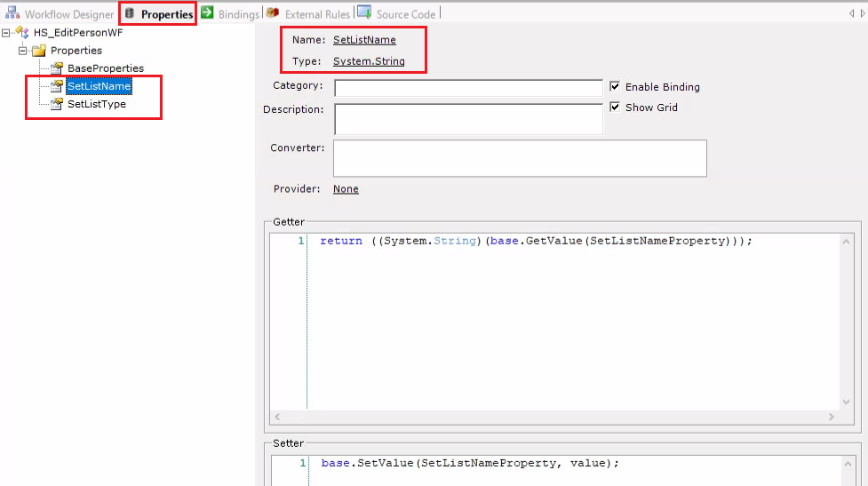Click the Properties folder icon in tree
Screen dimensions: 868x486
click(39, 51)
